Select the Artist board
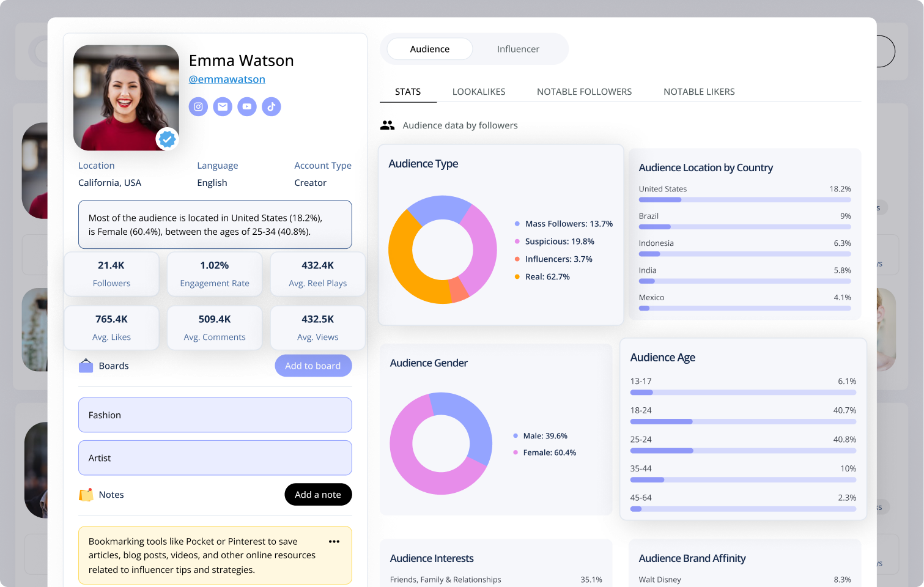 tap(215, 458)
